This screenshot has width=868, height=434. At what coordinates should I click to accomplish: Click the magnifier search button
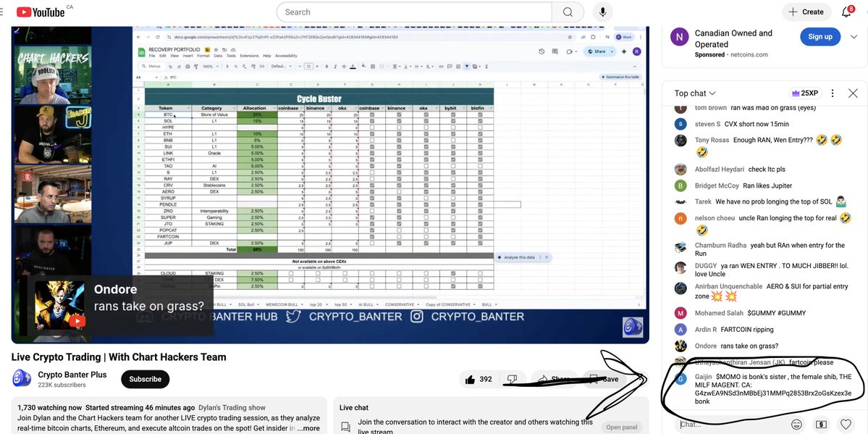coord(568,12)
